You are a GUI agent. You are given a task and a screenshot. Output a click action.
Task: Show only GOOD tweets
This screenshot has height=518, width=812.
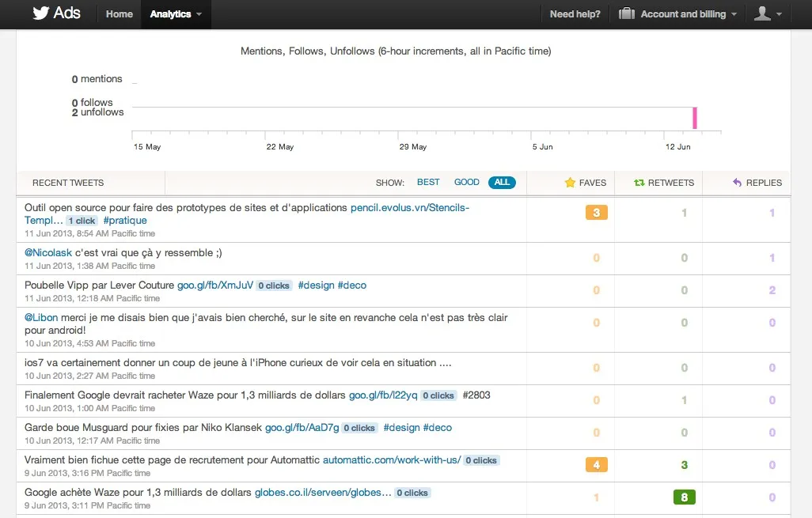[x=467, y=182]
